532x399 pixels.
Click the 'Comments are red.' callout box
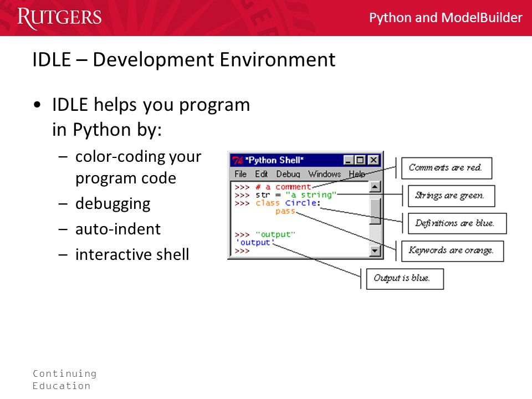(447, 168)
